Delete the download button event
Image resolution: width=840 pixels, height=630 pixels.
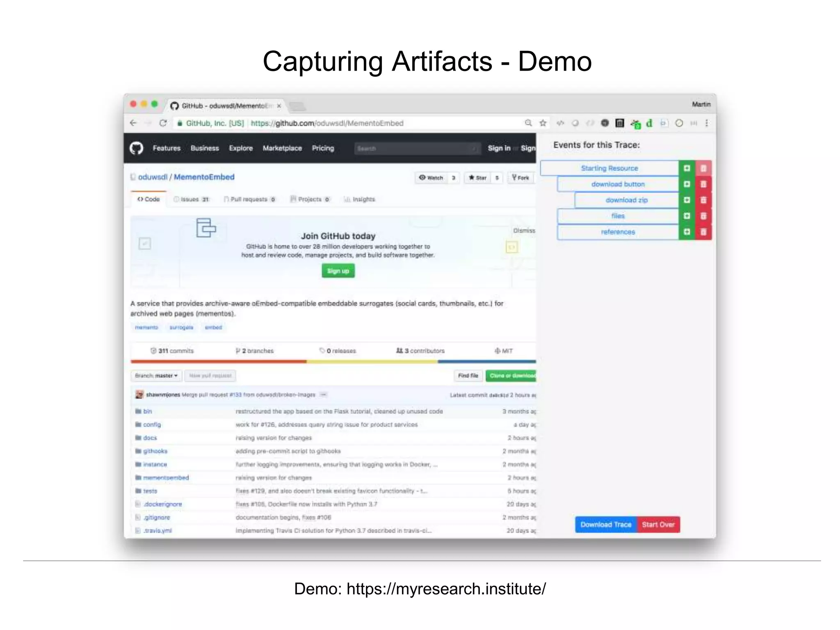tap(703, 184)
